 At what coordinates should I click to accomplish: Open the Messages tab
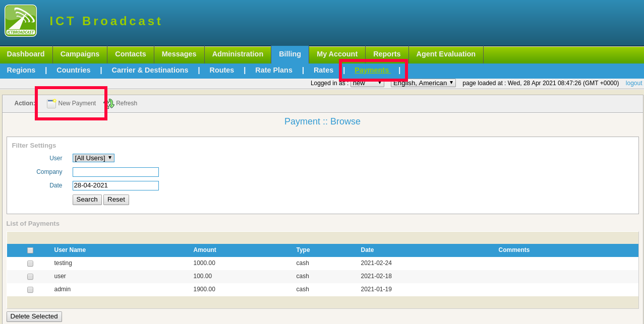coord(179,54)
